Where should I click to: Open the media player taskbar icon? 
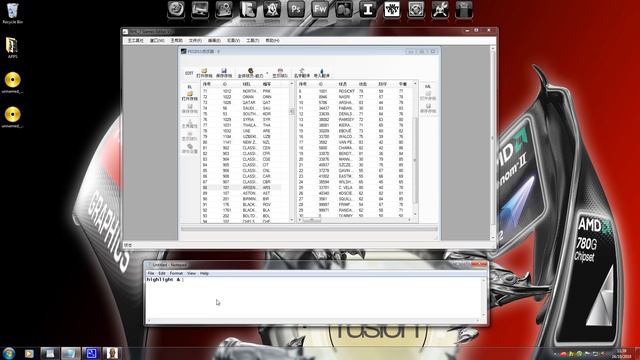pos(29,353)
